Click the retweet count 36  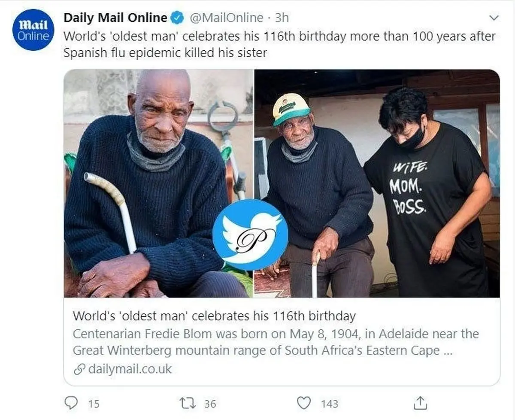[x=210, y=404]
